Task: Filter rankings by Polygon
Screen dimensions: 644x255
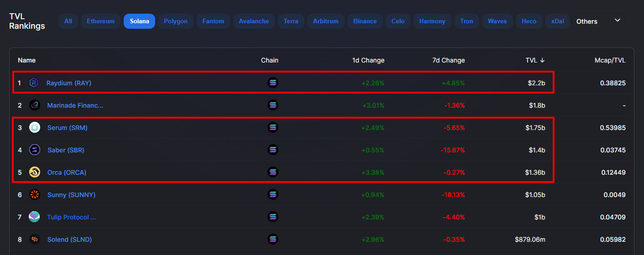Action: pyautogui.click(x=176, y=21)
